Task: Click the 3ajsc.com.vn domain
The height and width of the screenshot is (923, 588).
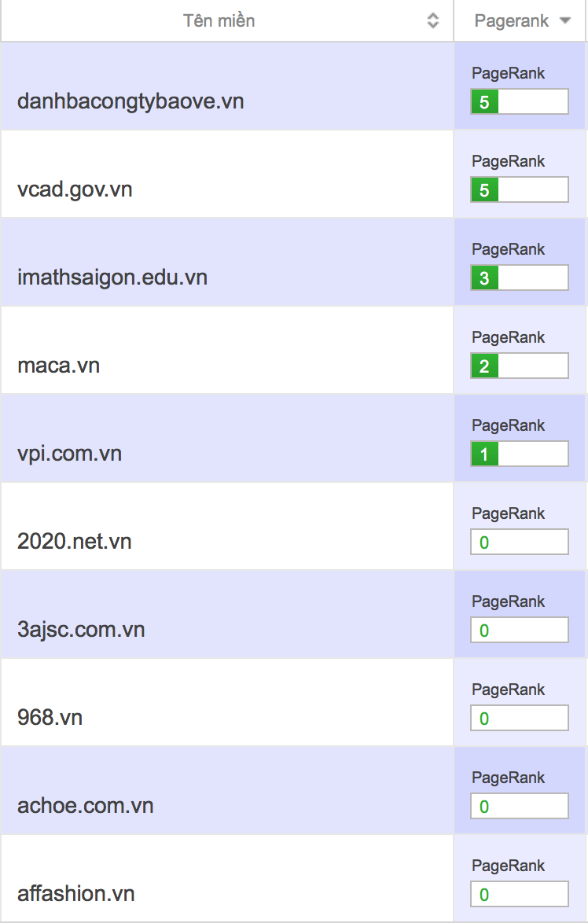Action: tap(81, 630)
